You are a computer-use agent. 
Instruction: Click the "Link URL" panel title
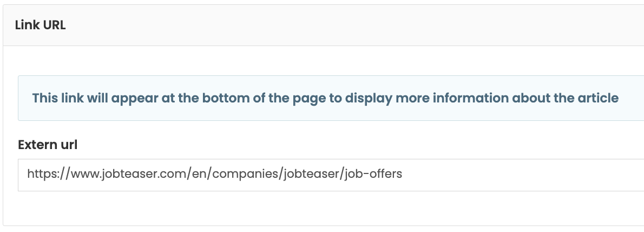(41, 25)
